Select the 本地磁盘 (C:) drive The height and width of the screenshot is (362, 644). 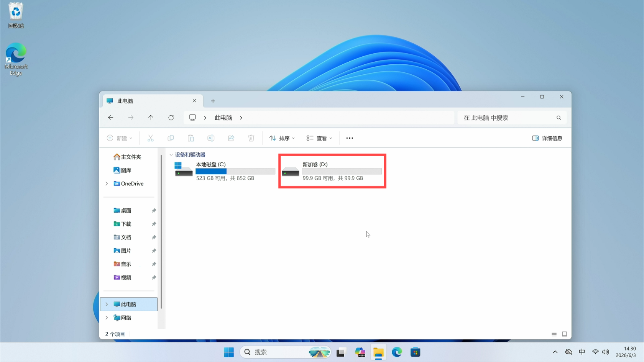pos(225,171)
